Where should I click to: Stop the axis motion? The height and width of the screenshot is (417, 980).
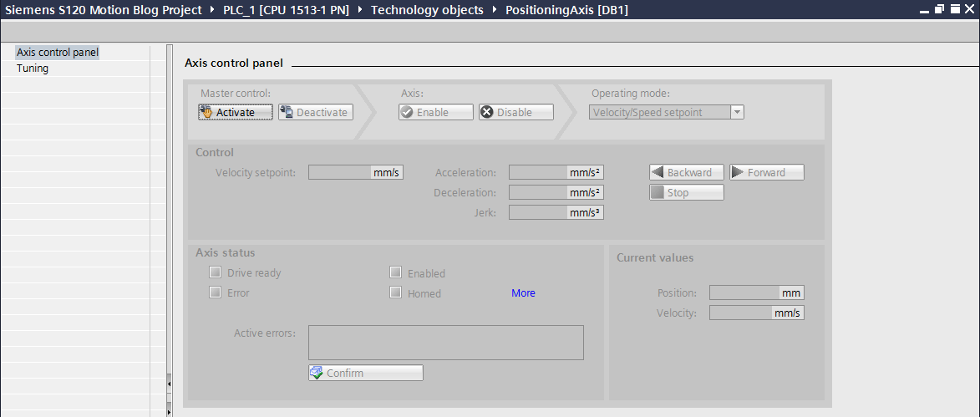(687, 192)
